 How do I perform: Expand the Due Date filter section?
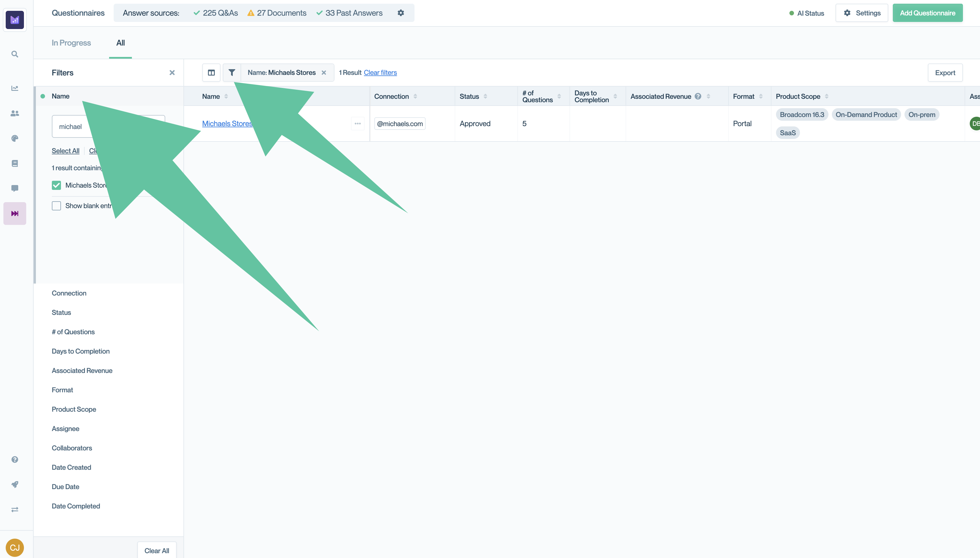point(65,486)
